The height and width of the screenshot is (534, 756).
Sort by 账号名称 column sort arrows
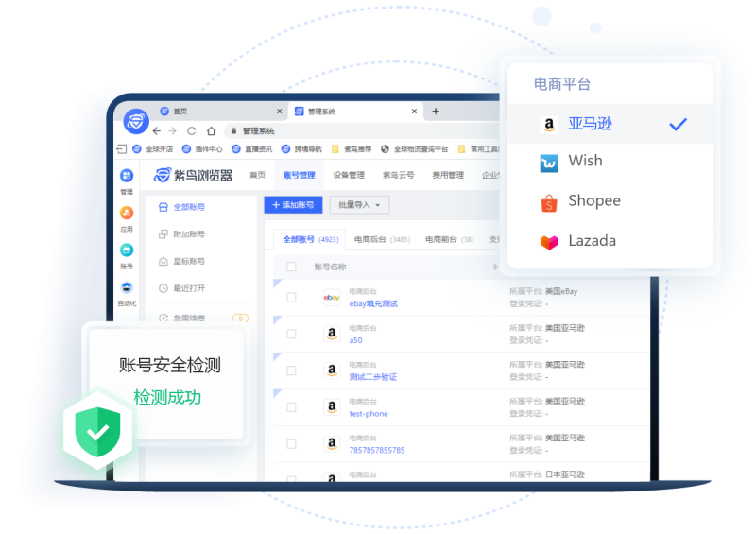(x=494, y=267)
